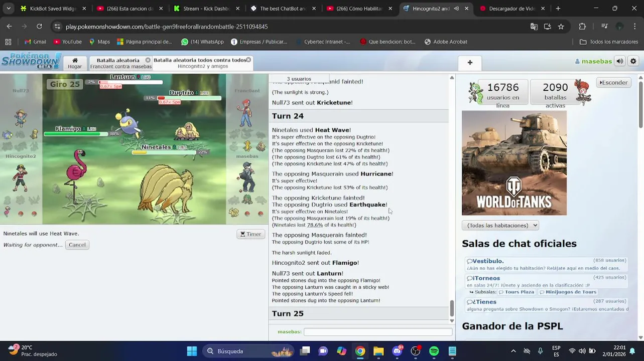Open the Adobe Acrobat bookmark
The width and height of the screenshot is (644, 361).
coord(446,42)
